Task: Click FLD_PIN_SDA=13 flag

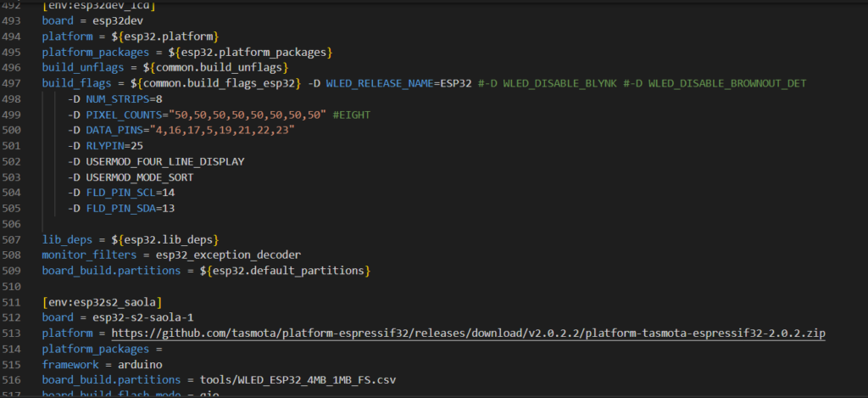Action: tap(131, 209)
